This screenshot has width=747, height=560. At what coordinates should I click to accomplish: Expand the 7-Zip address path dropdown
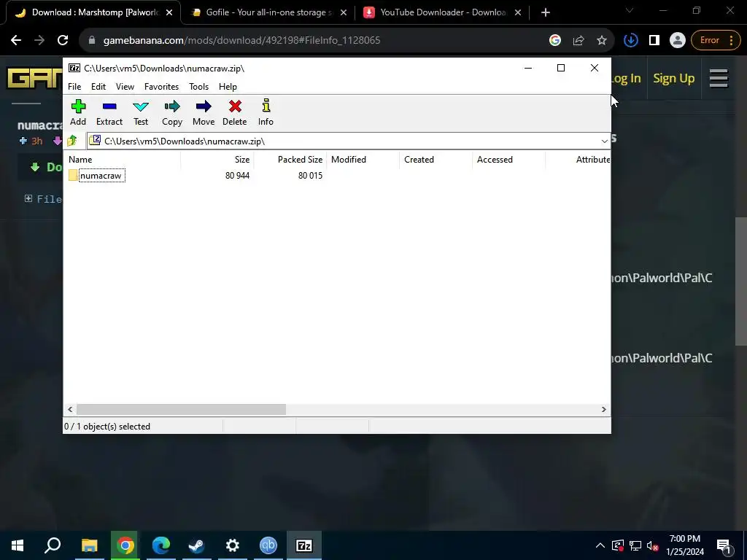(604, 141)
